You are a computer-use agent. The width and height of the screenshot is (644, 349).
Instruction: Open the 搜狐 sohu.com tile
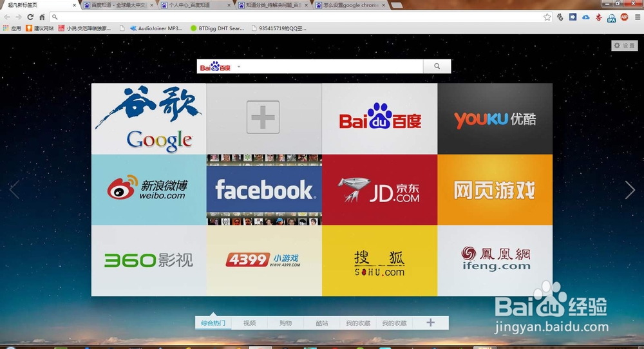tap(379, 260)
